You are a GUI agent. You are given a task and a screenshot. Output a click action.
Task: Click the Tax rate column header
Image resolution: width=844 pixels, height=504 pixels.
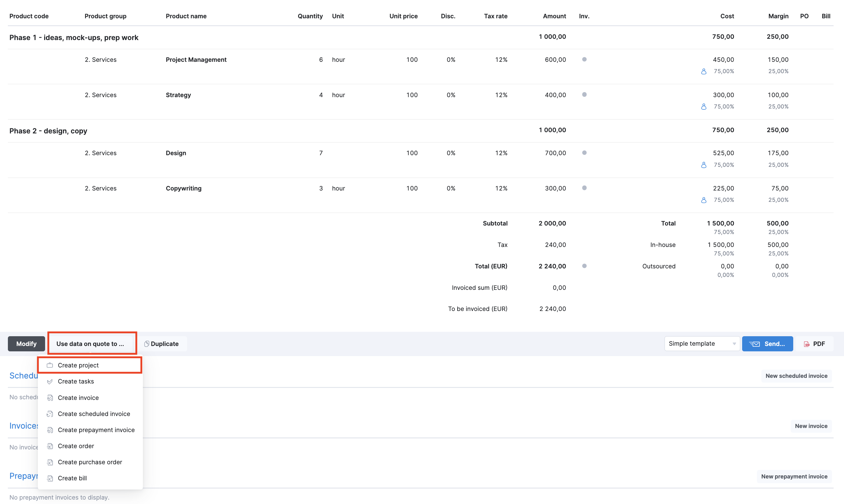point(495,16)
